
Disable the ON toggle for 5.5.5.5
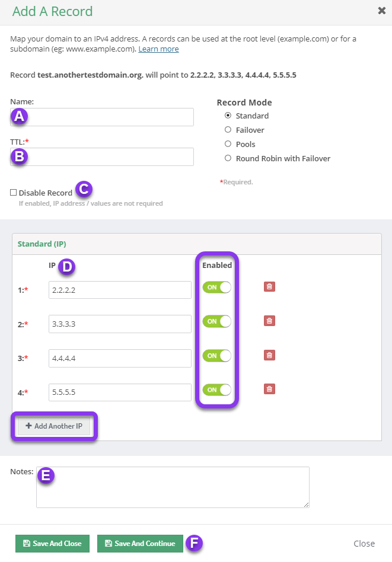216,389
